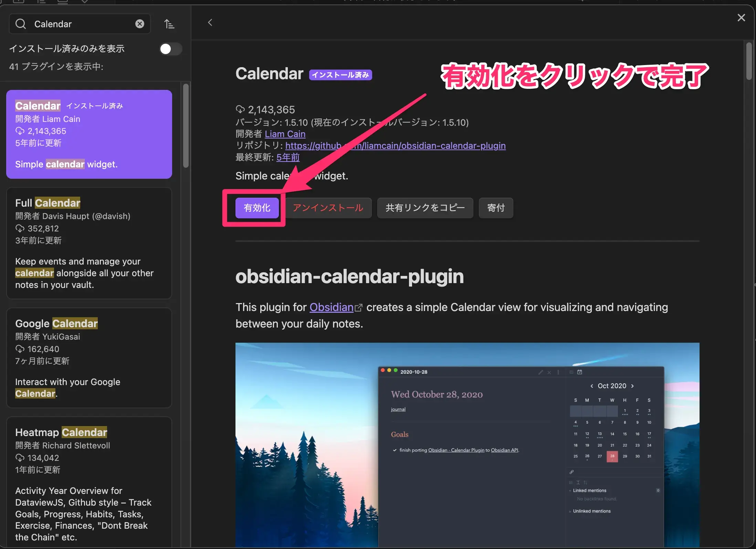Click the download icon beside 352,812

(20, 228)
